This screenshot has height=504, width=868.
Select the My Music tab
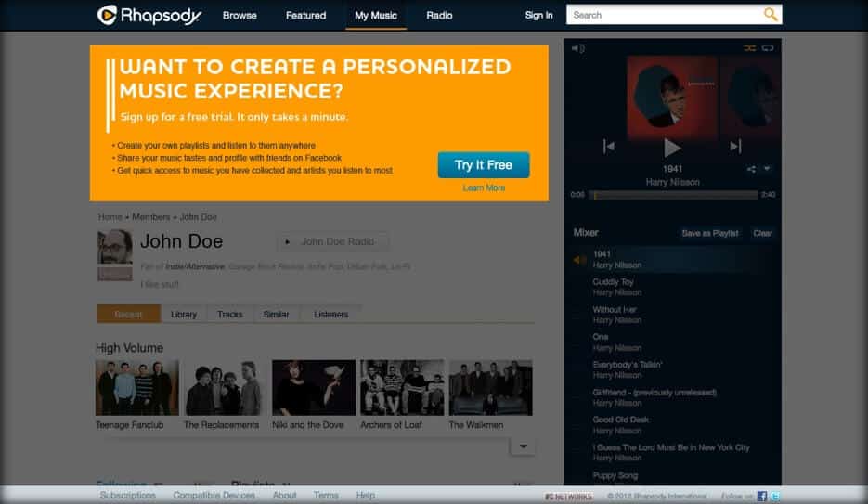[x=375, y=16]
